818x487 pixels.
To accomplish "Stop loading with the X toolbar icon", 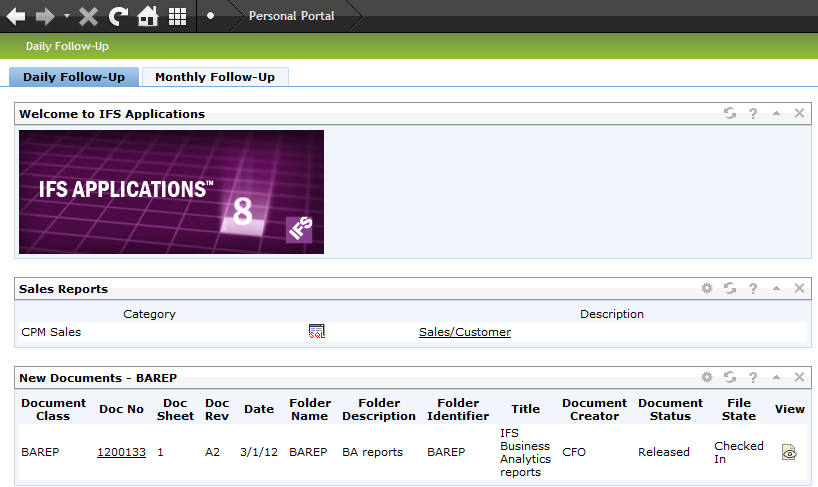I will [88, 16].
